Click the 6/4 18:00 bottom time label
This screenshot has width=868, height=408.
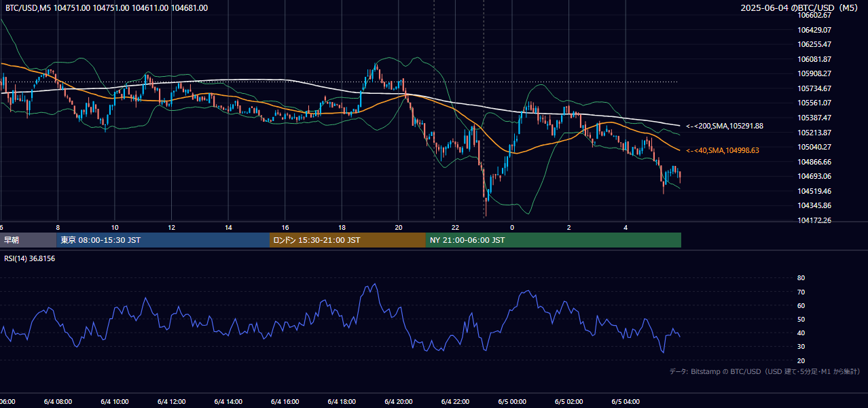(x=342, y=402)
